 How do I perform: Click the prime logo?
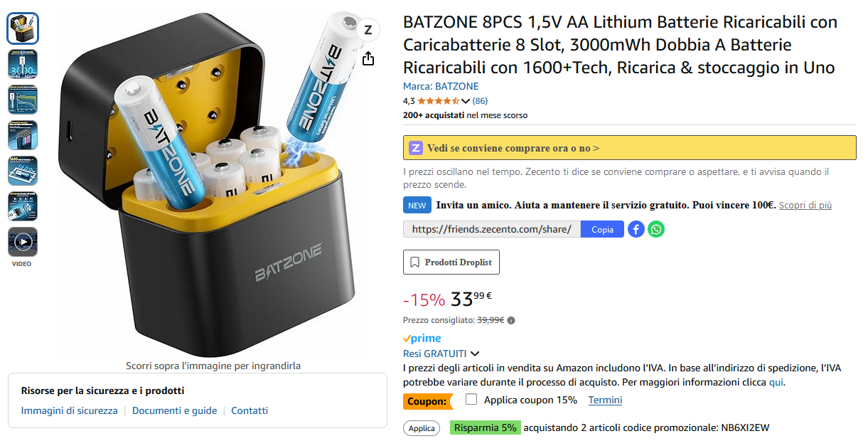(x=422, y=339)
